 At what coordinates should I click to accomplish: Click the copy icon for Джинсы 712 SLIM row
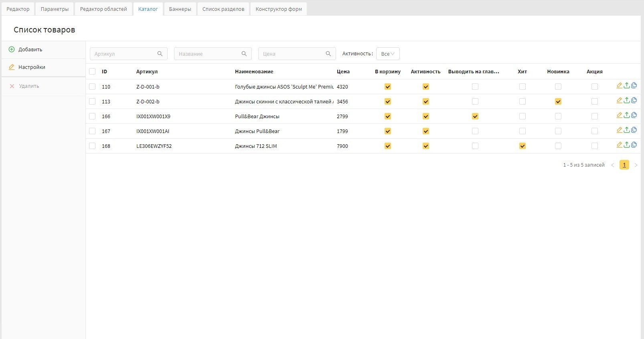(x=634, y=145)
